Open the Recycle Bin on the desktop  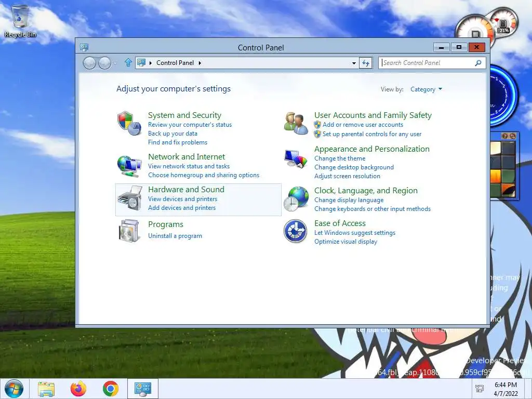20,21
